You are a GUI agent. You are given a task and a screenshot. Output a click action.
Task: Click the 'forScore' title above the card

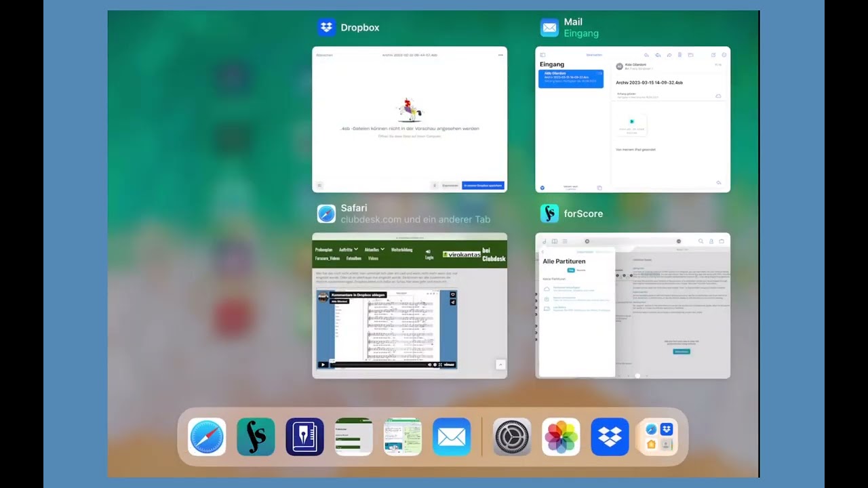point(583,213)
